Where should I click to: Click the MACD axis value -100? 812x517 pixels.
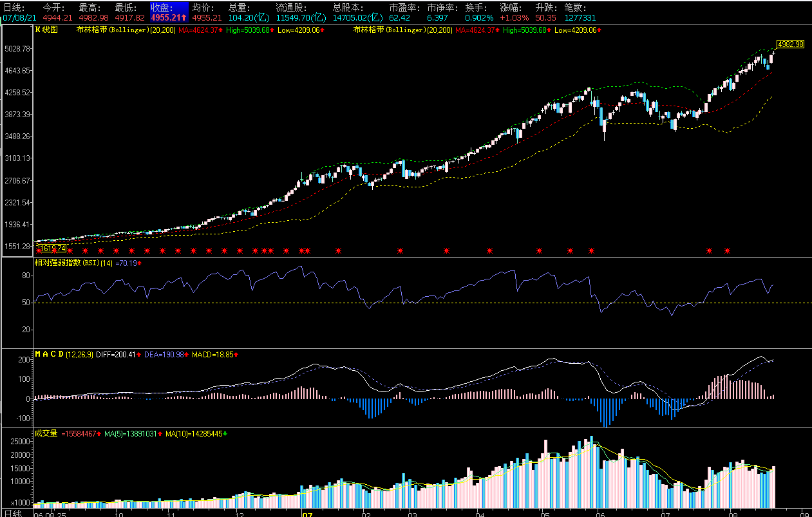pos(23,418)
